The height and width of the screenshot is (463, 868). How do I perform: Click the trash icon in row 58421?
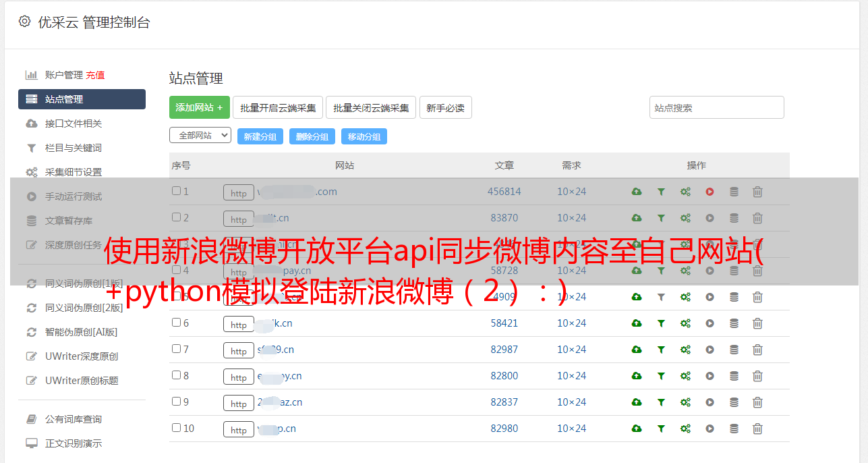757,323
